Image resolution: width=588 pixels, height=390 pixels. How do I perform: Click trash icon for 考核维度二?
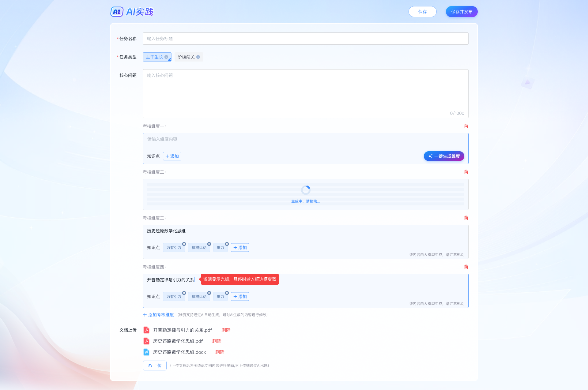[466, 172]
